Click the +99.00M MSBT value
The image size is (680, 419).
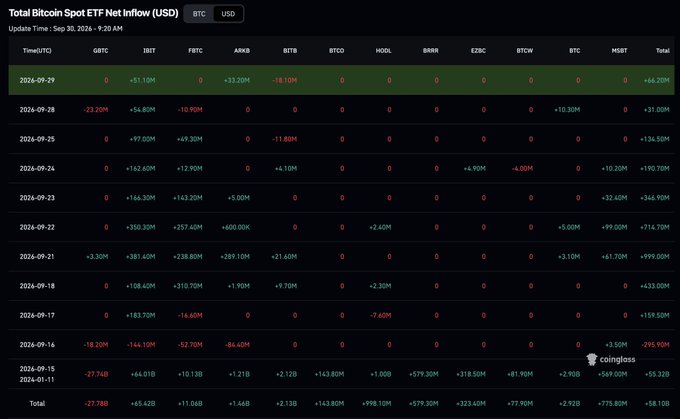click(614, 227)
